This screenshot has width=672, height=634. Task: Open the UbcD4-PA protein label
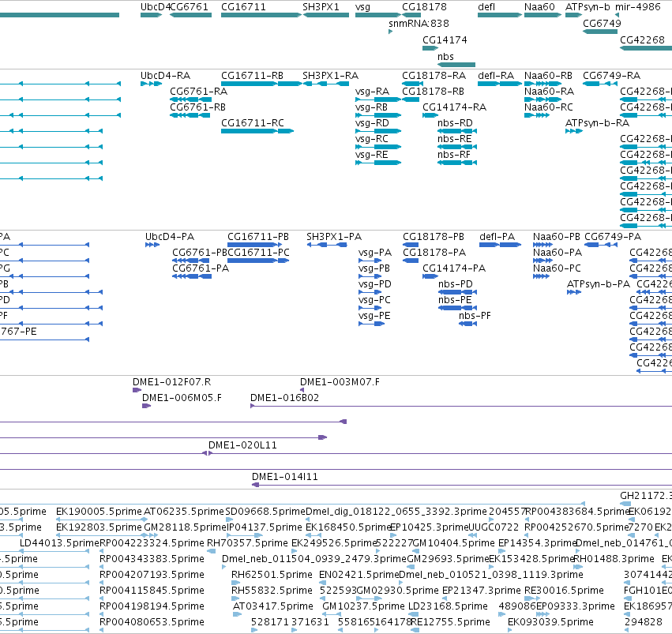coord(170,236)
